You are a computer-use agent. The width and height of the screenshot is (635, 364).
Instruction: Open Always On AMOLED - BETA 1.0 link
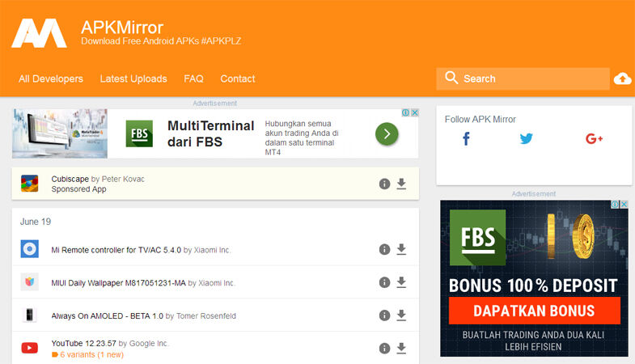point(108,315)
